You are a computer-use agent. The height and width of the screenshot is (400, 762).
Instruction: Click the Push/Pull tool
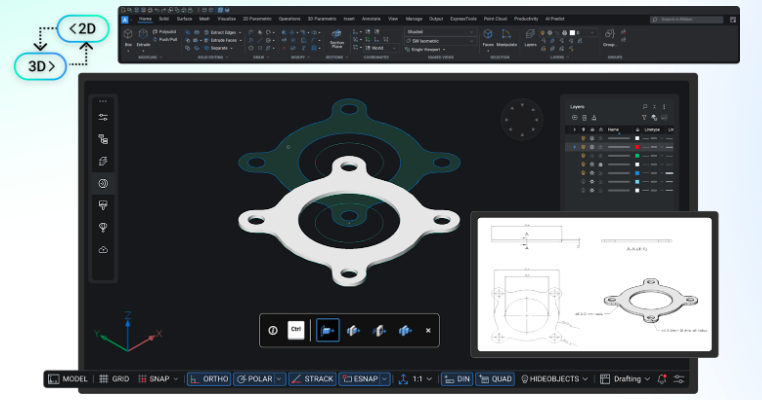point(165,39)
